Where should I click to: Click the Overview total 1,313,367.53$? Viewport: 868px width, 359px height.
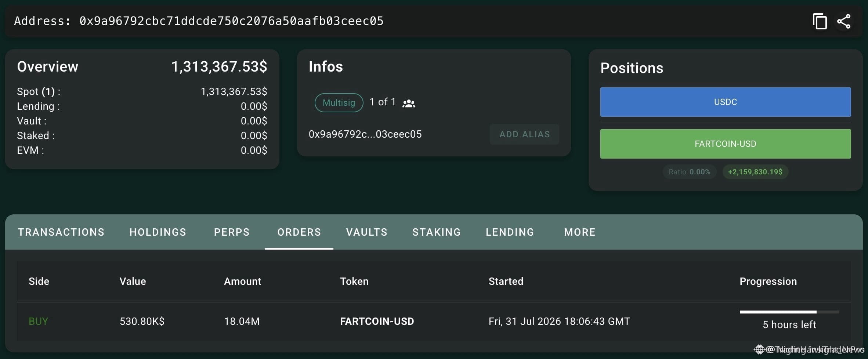[219, 67]
